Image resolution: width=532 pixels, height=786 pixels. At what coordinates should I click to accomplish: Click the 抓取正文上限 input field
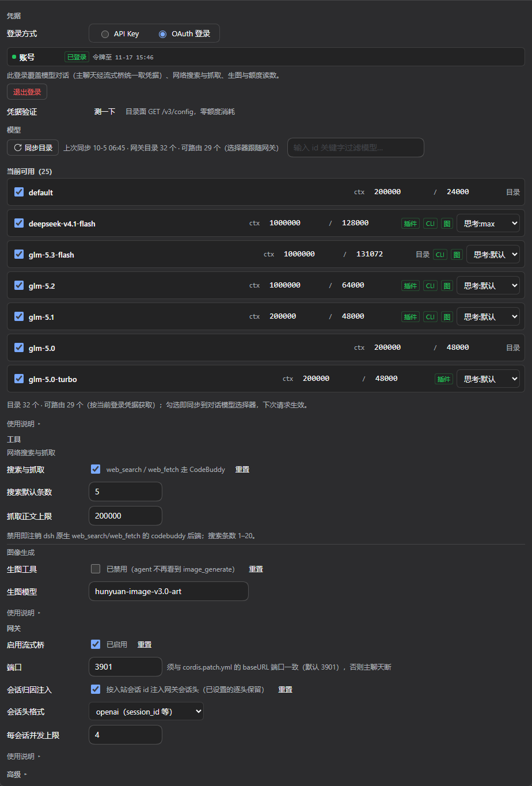click(x=126, y=516)
